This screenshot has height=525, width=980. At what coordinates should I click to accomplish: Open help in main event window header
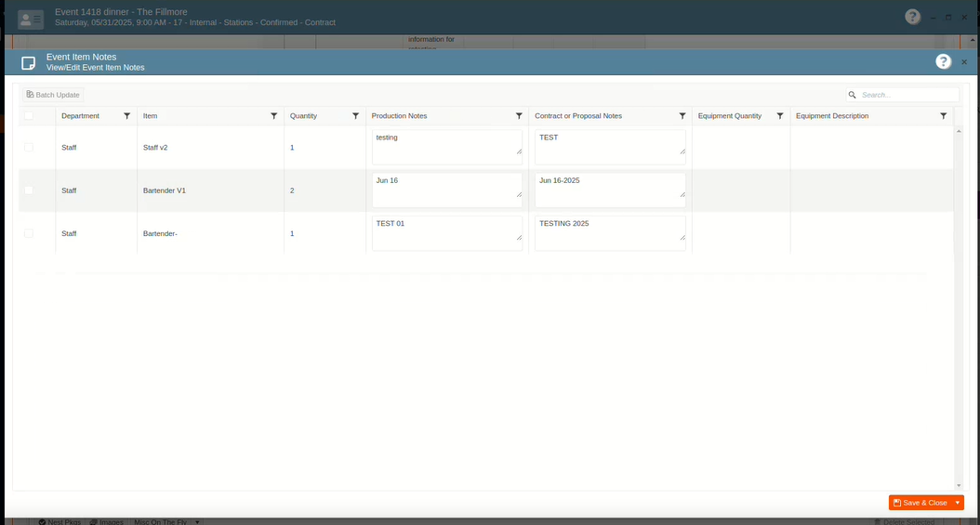(x=912, y=17)
